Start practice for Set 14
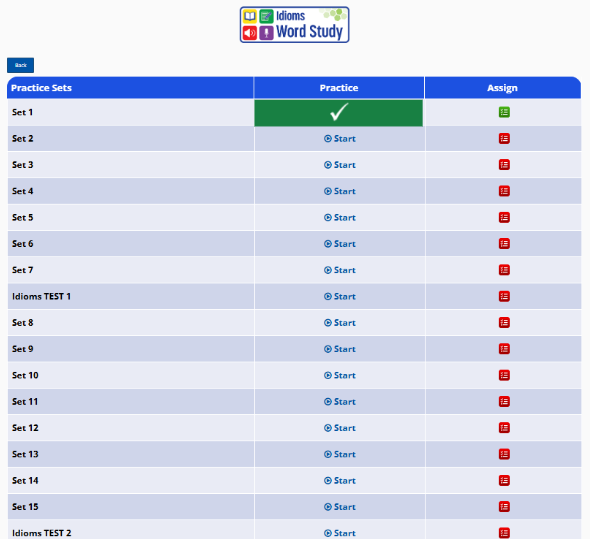The height and width of the screenshot is (539, 590). 339,481
